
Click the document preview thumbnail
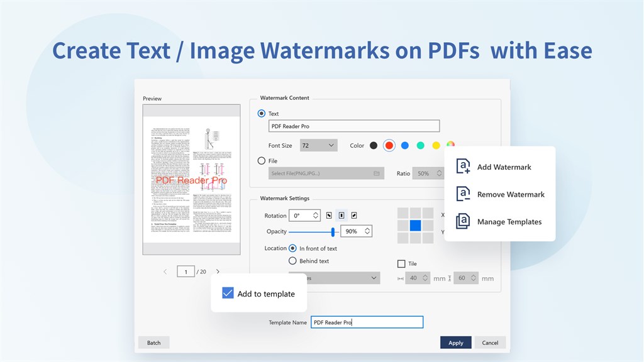click(191, 179)
